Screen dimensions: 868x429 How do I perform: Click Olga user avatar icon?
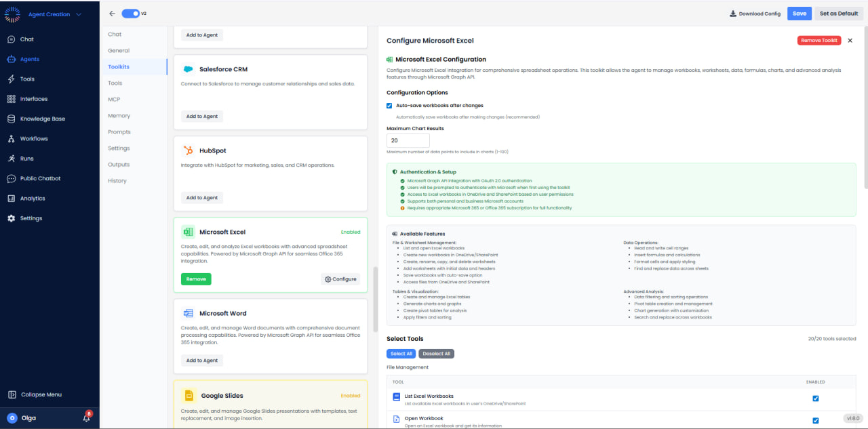tap(12, 418)
